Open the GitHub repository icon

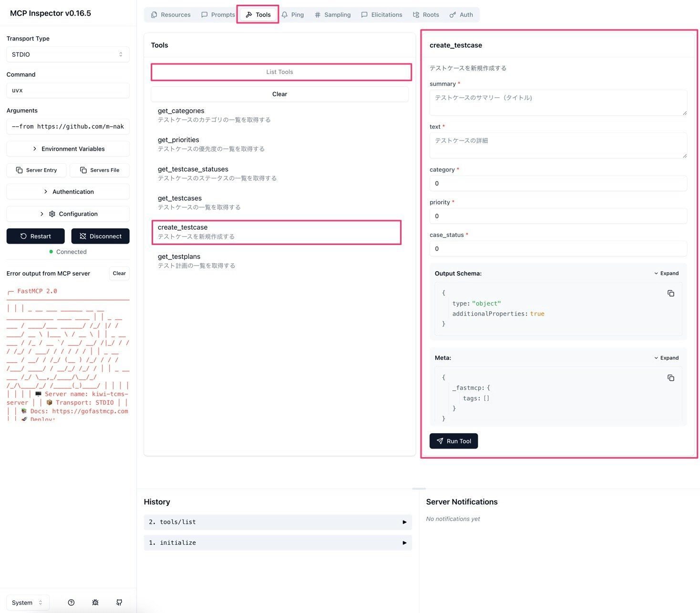click(x=119, y=603)
